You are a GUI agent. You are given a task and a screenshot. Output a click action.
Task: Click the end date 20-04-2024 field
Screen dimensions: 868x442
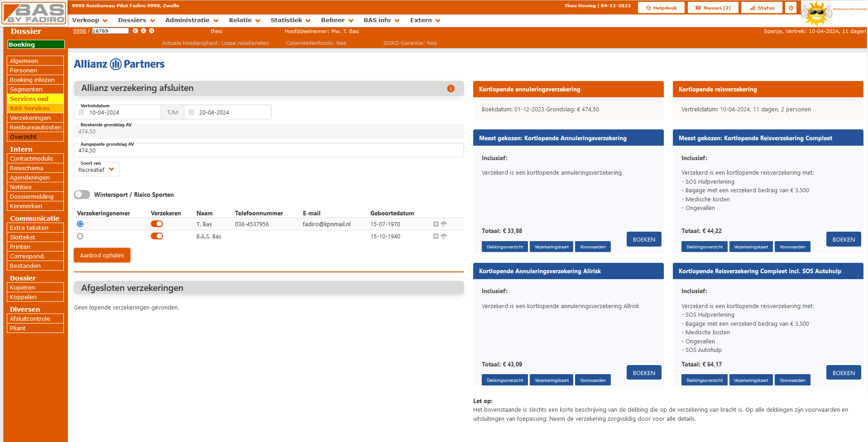click(x=228, y=112)
